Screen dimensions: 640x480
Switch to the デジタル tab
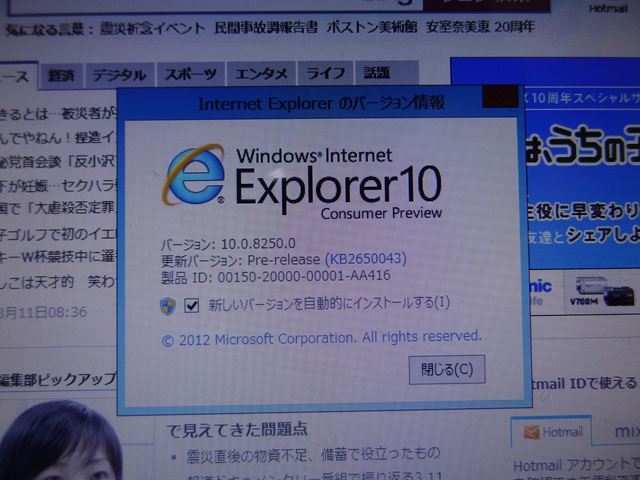point(119,75)
